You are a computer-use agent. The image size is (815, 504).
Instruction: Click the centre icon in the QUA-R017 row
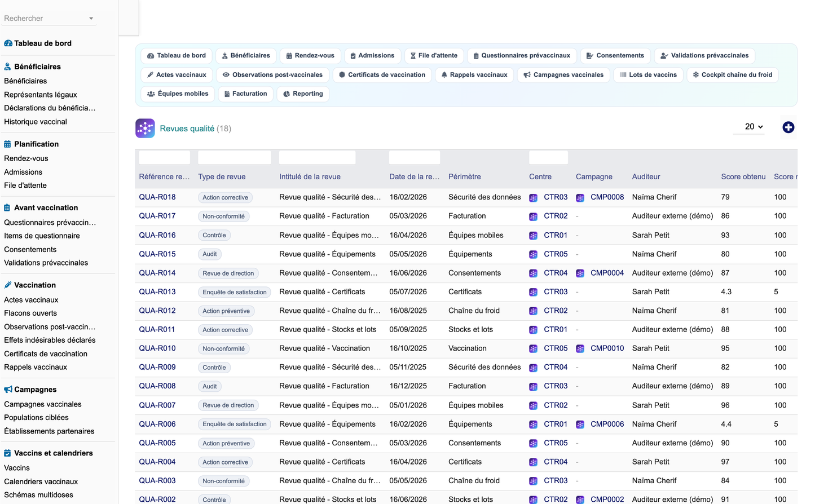point(533,216)
